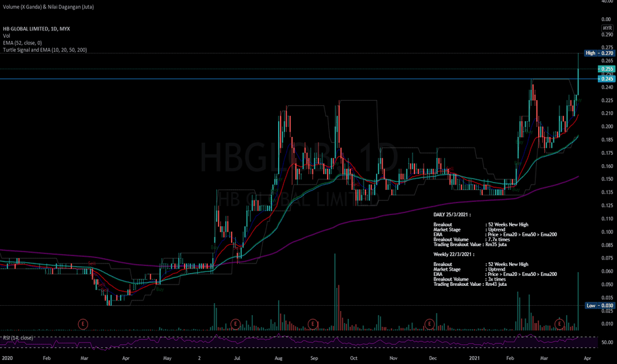The image size is (617, 364).
Task: Click the 0.075 level on price axis
Action: click(x=607, y=258)
